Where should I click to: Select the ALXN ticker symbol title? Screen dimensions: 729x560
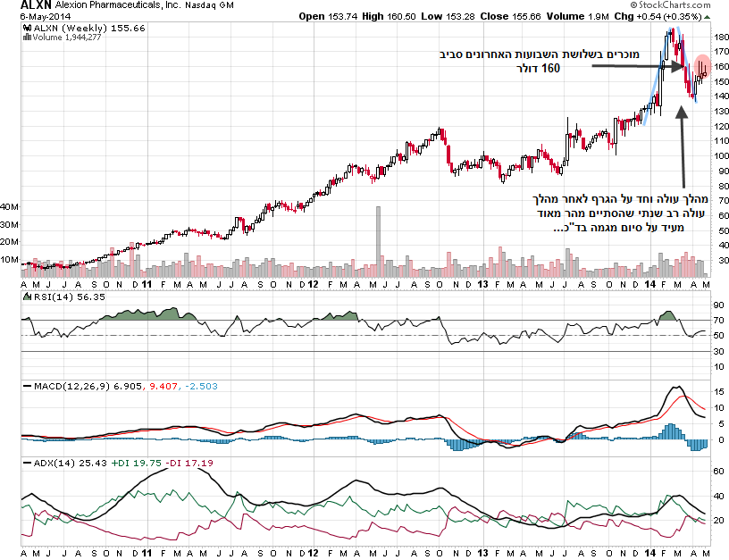point(36,5)
